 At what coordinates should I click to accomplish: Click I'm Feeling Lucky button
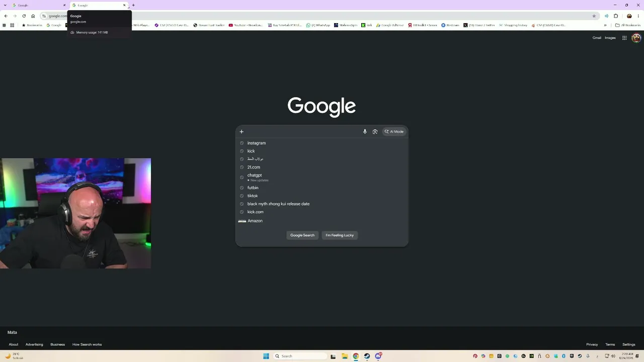point(340,235)
